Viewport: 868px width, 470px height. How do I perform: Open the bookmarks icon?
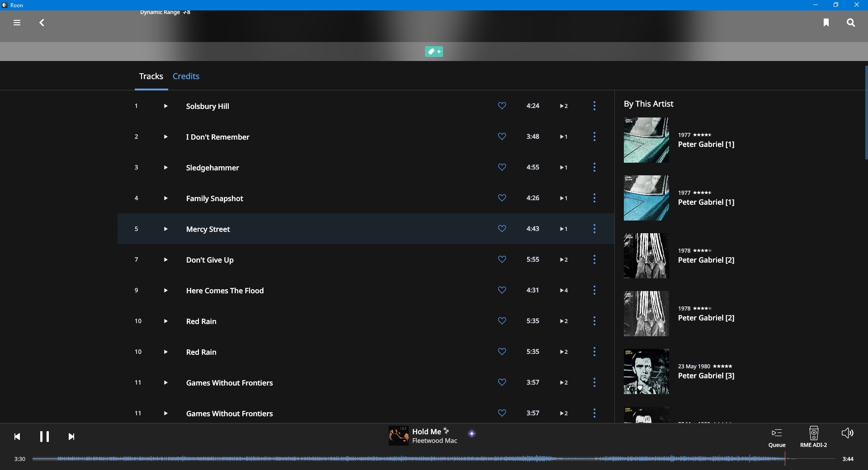coord(826,23)
